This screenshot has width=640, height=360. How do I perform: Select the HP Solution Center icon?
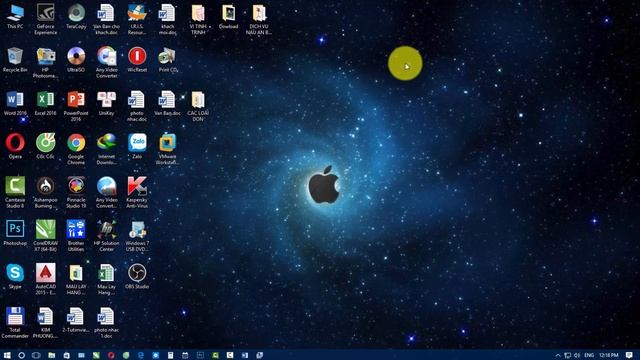(107, 236)
